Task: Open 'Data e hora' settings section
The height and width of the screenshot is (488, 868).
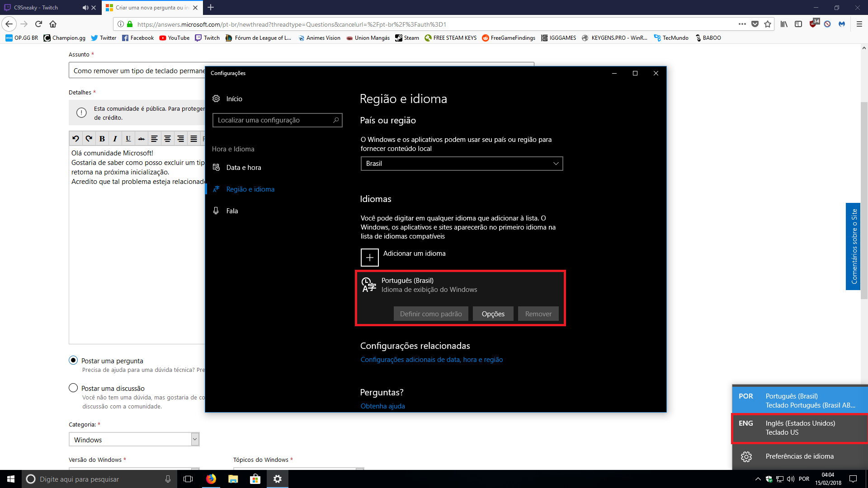Action: (x=244, y=167)
